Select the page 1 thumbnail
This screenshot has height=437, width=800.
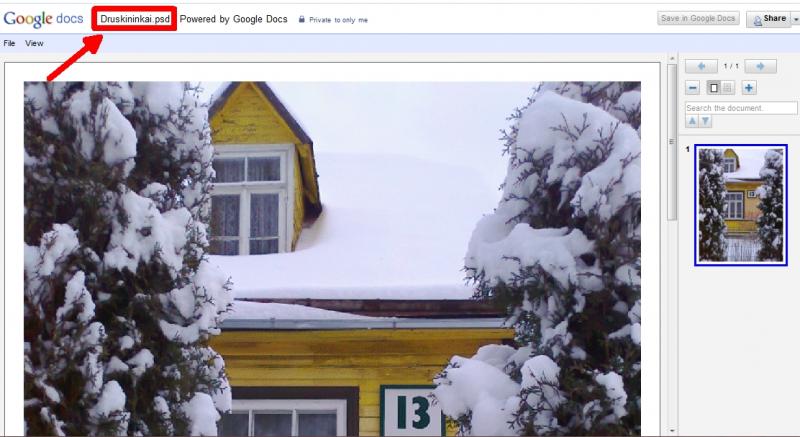741,205
